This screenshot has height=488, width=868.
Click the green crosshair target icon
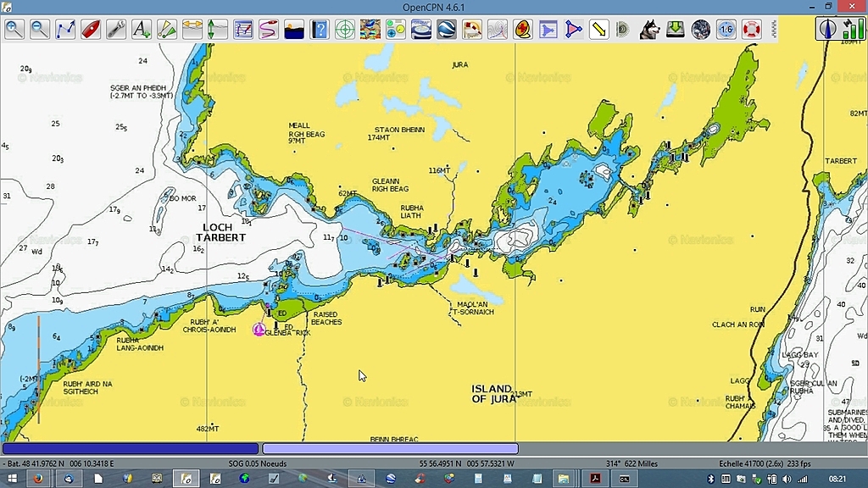click(x=345, y=30)
